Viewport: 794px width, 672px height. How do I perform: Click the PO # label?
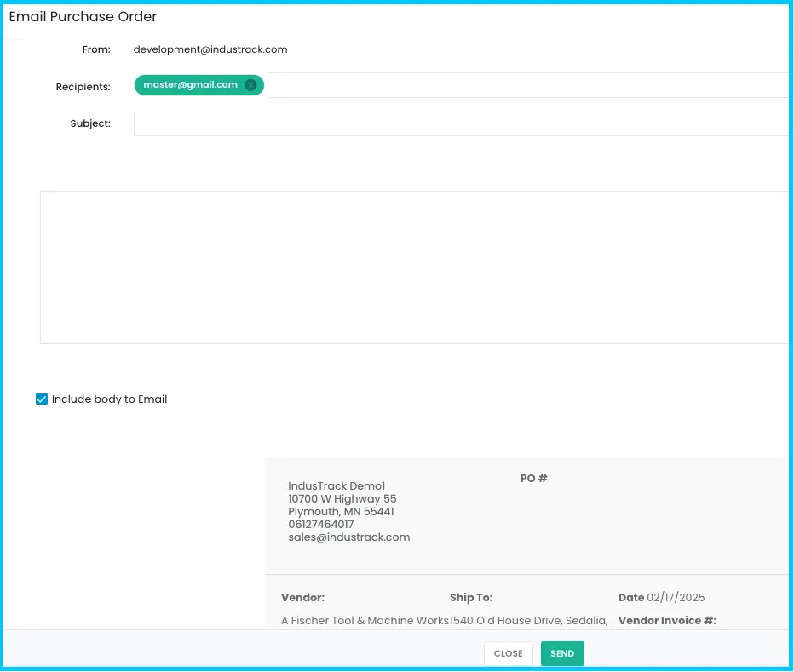pyautogui.click(x=533, y=478)
